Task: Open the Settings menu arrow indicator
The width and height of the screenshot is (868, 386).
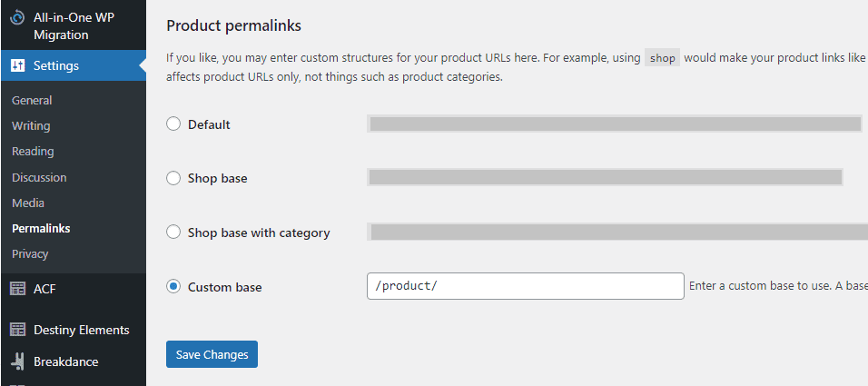Action: click(142, 65)
